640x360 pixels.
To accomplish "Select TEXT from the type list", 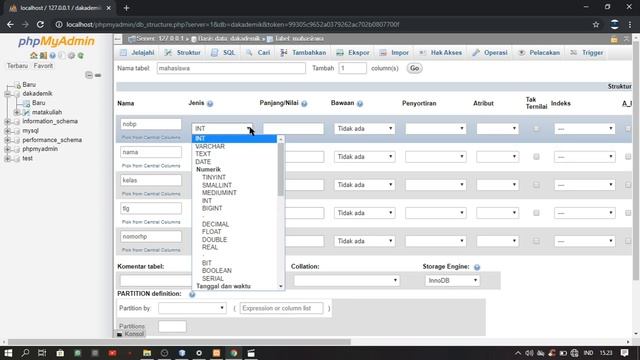I will (x=203, y=154).
